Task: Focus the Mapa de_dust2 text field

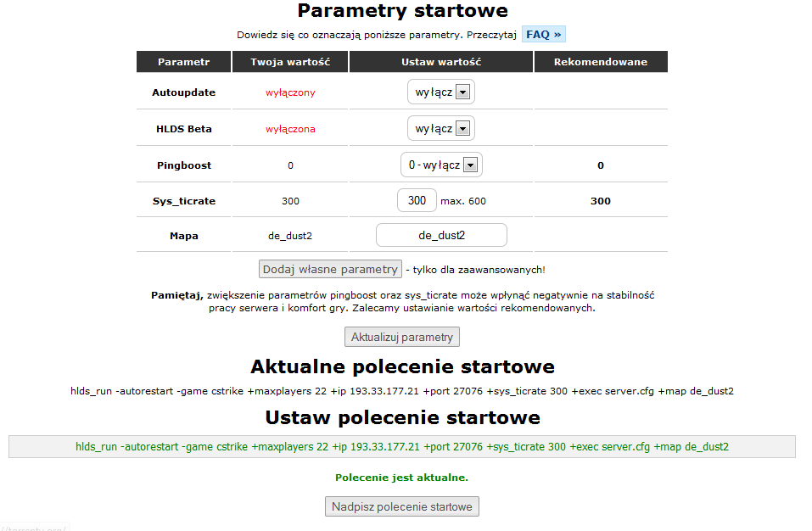Action: [x=441, y=235]
